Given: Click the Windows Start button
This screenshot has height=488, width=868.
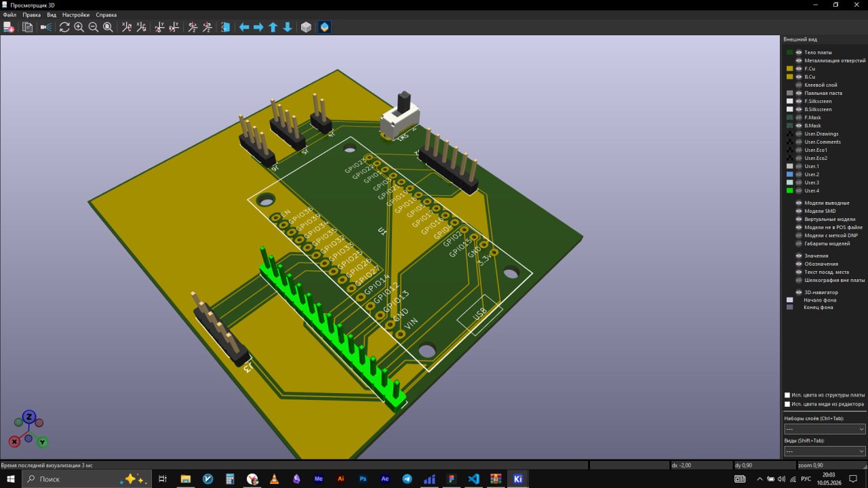Looking at the screenshot, I should pos(12,479).
